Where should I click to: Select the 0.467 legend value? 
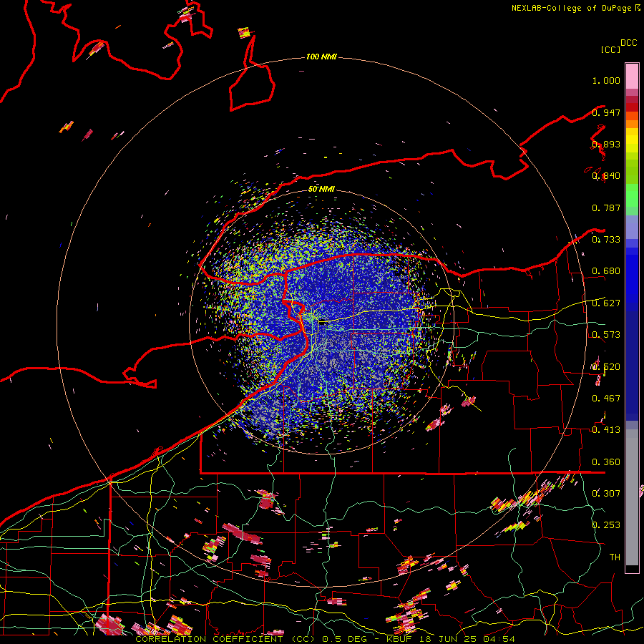(606, 399)
